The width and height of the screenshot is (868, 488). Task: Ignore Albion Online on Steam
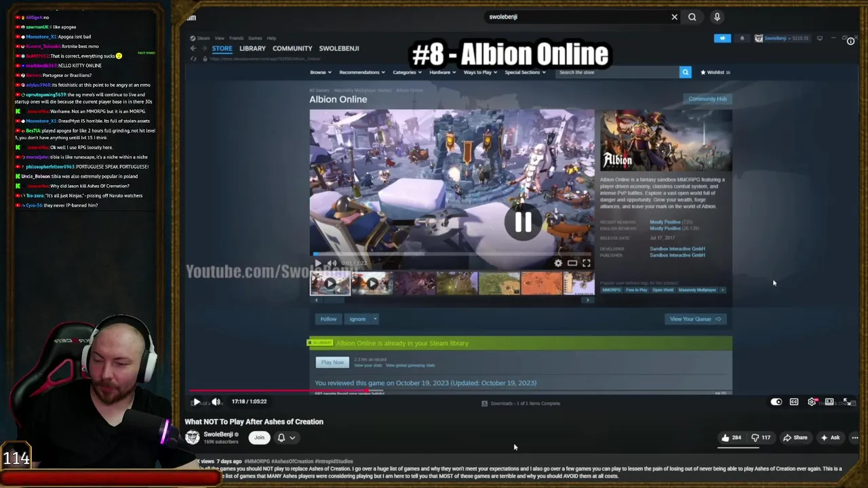(357, 319)
